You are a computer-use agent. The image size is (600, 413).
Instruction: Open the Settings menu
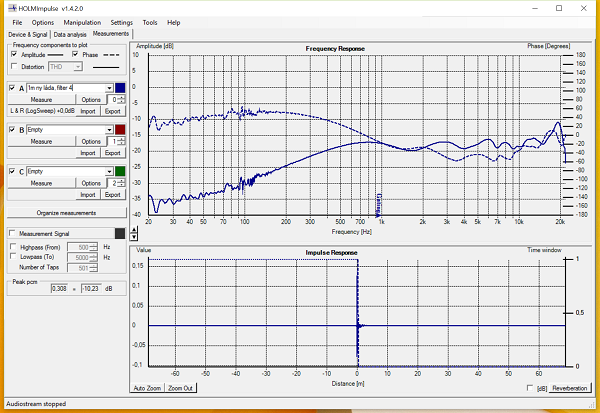tap(121, 23)
